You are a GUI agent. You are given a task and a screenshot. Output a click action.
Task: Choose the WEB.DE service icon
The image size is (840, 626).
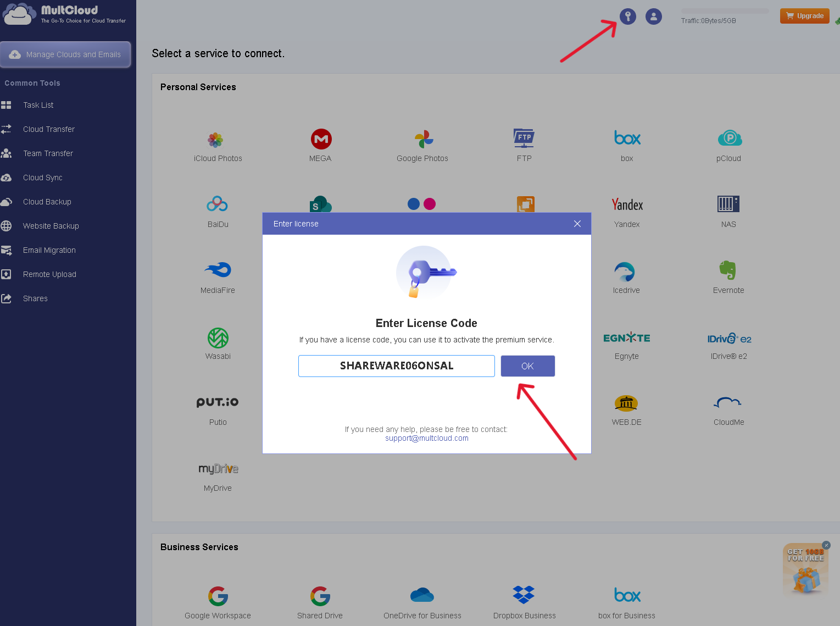point(626,403)
